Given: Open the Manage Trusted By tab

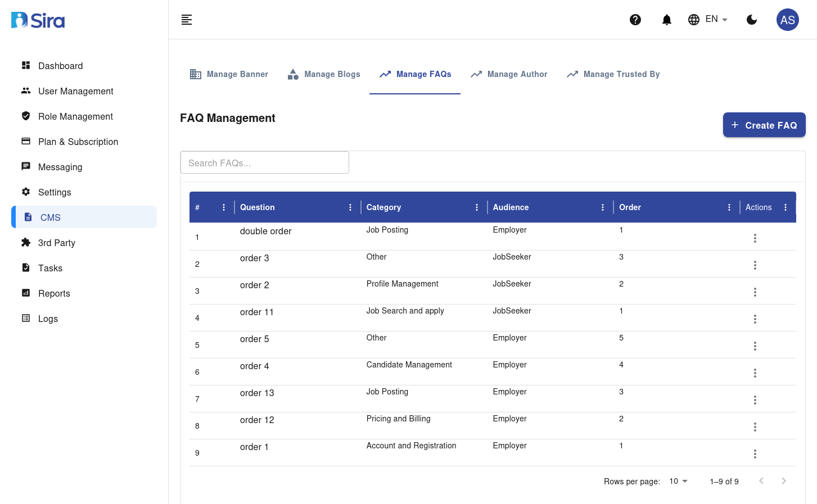Looking at the screenshot, I should coord(613,74).
